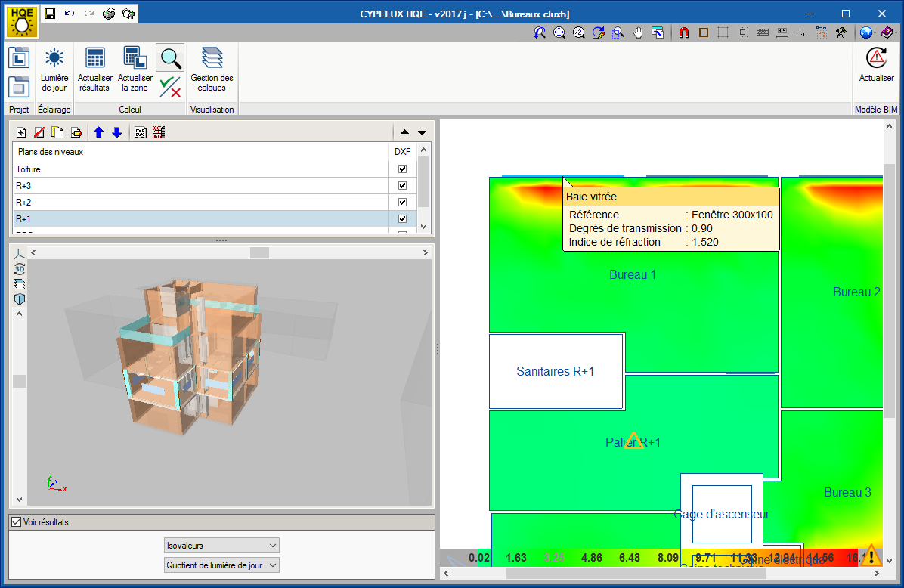Open the Lumière de jour settings
Screen dimensions: 904x588
click(x=54, y=71)
